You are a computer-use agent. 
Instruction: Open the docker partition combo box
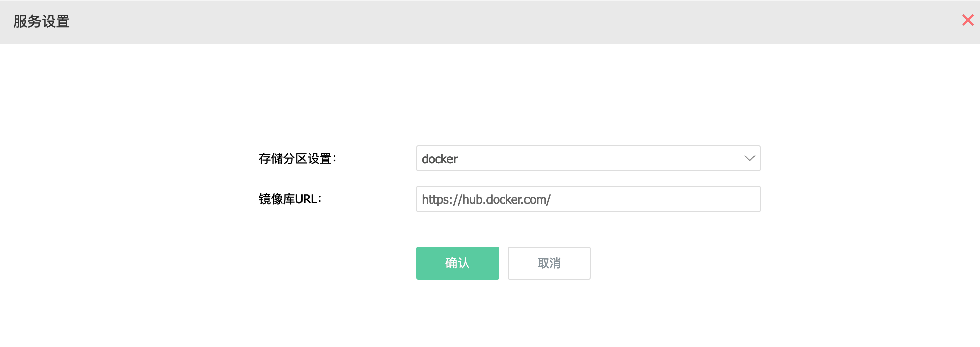(588, 158)
